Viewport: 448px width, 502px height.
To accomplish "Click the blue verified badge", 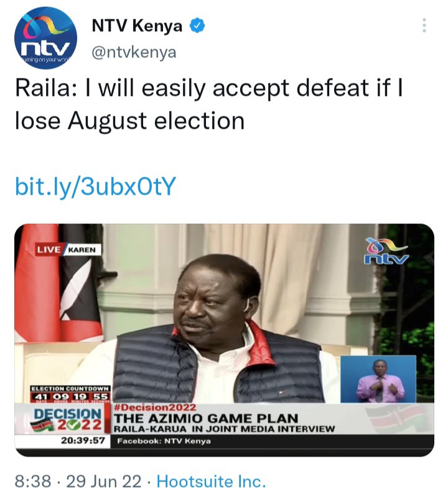I will pyautogui.click(x=198, y=26).
